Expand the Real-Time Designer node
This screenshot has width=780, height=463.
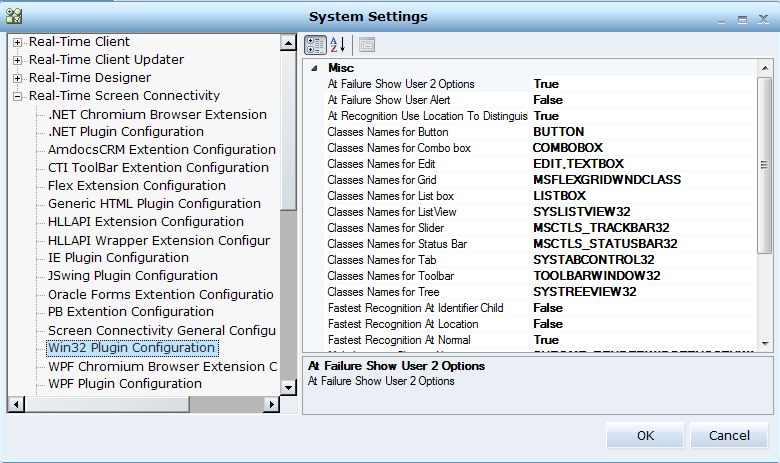(x=18, y=78)
